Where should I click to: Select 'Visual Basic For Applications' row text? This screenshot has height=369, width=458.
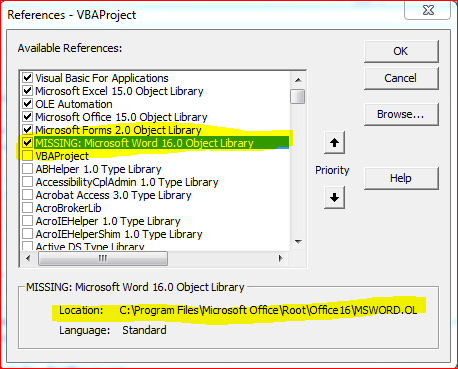[x=102, y=78]
